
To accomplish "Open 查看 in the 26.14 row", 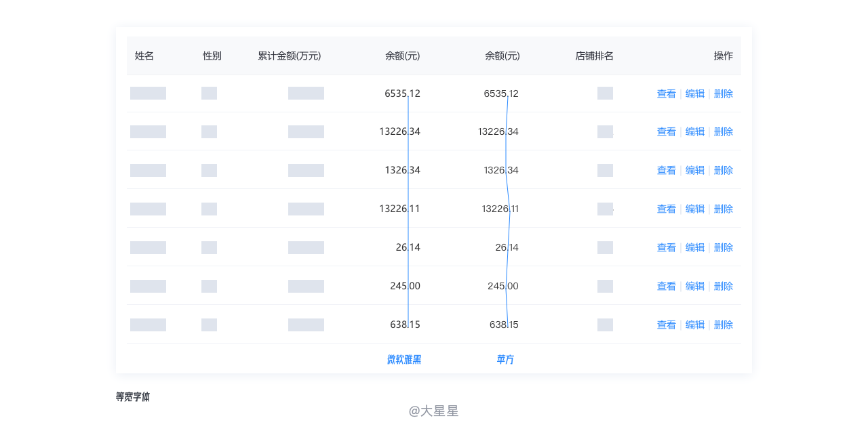I will [x=666, y=247].
